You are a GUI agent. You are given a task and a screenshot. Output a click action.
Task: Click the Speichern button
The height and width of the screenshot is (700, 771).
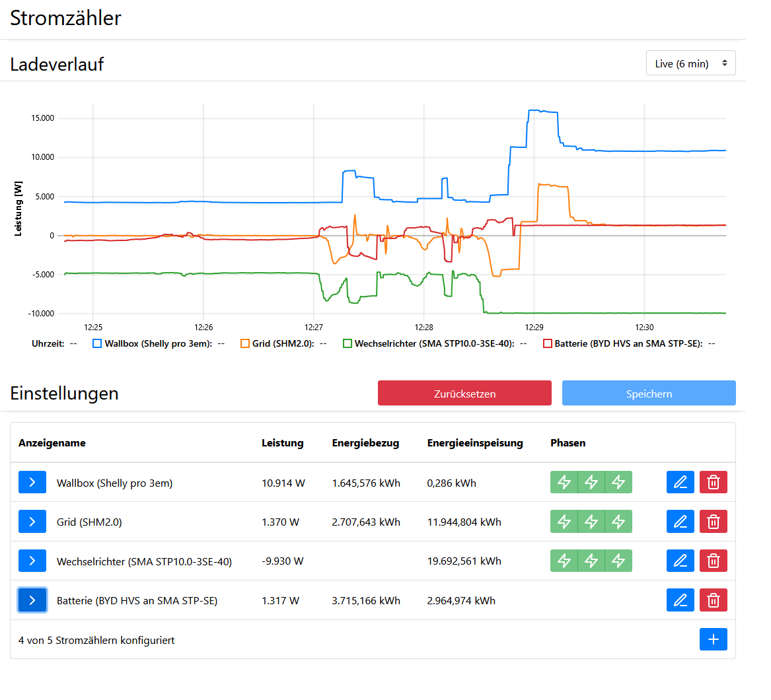(x=649, y=394)
